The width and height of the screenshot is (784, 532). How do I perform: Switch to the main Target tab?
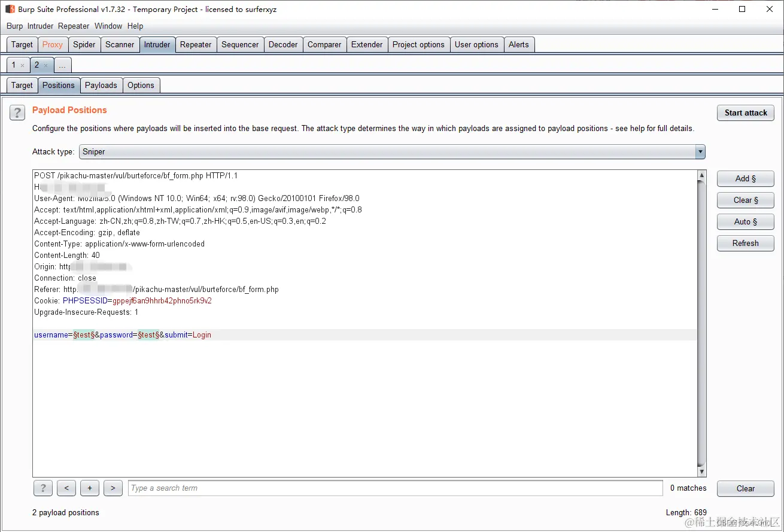click(22, 45)
